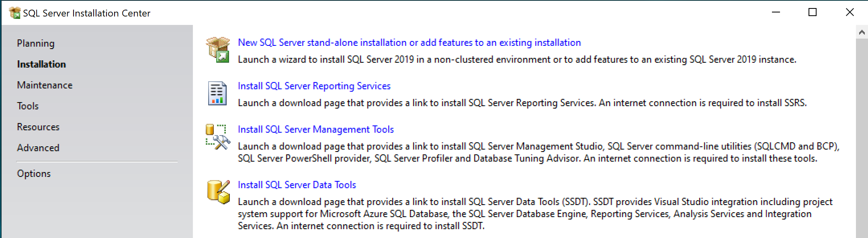This screenshot has width=868, height=238.
Task: Launch the new SQL Server stand-alone installation wizard
Action: [409, 42]
